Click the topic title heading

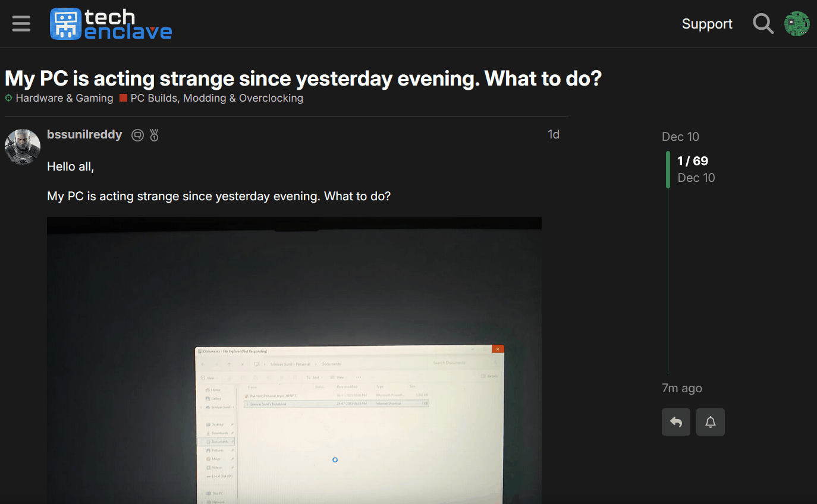coord(303,78)
